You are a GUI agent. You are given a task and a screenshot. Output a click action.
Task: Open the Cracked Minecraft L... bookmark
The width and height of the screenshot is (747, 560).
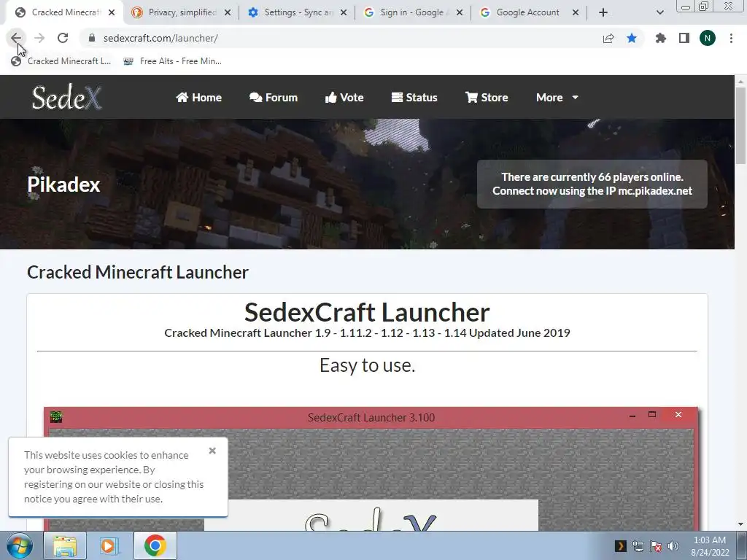pos(61,61)
